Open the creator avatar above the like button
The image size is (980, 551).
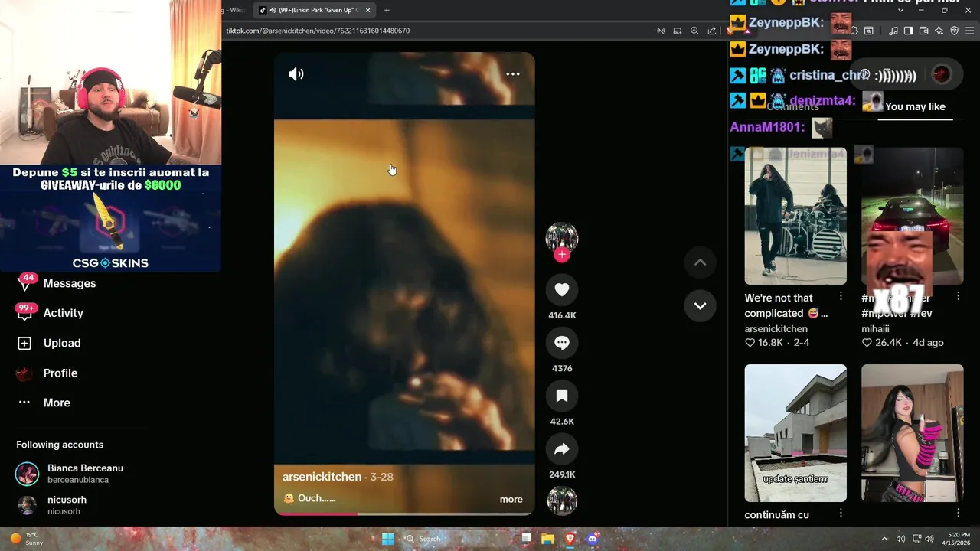pos(562,238)
